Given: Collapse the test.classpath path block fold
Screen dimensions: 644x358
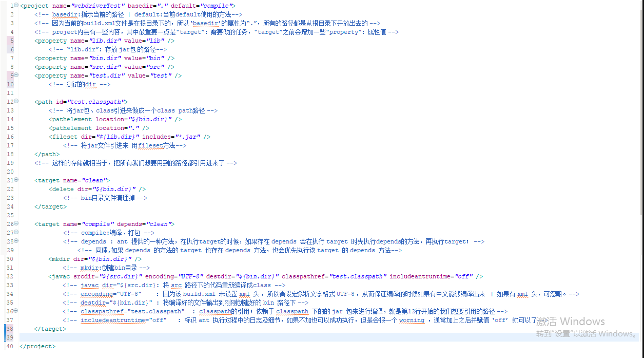Looking at the screenshot, I should (16, 102).
